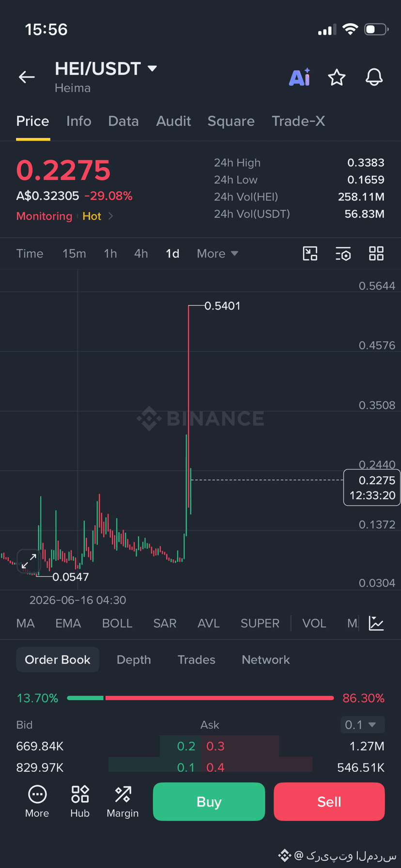Select the 15m chart interval
This screenshot has height=868, width=401.
pos(74,254)
